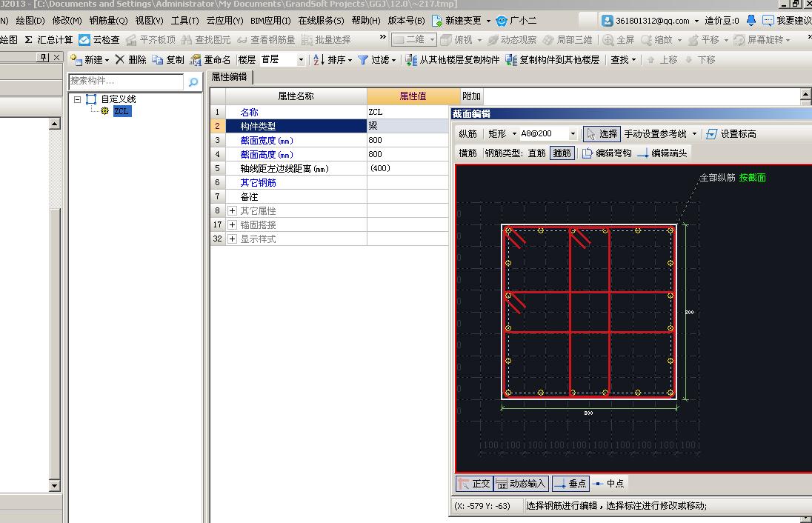Click 重命名 rename icon
This screenshot has height=523, width=812.
click(196, 60)
